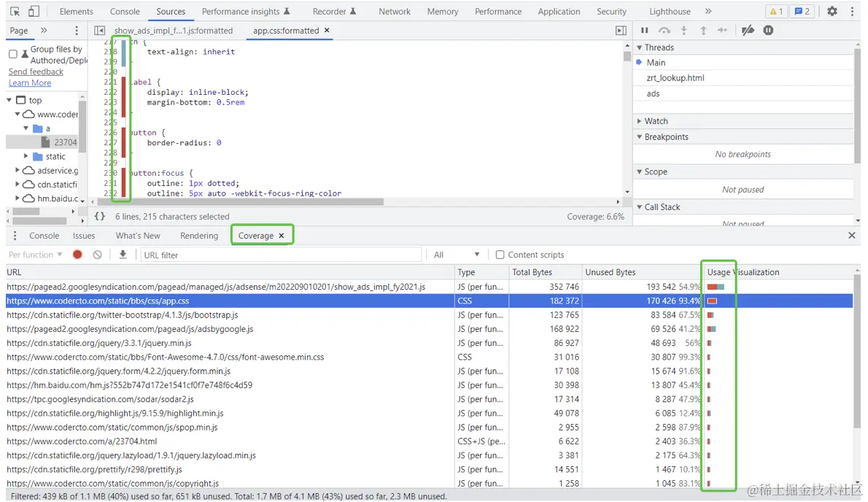Switch to the Elements panel tab
Viewport: 868px width, 502px height.
coord(77,11)
